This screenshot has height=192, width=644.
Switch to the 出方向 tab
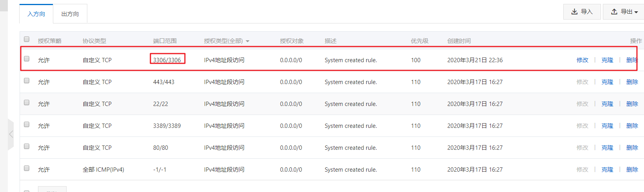[x=70, y=14]
